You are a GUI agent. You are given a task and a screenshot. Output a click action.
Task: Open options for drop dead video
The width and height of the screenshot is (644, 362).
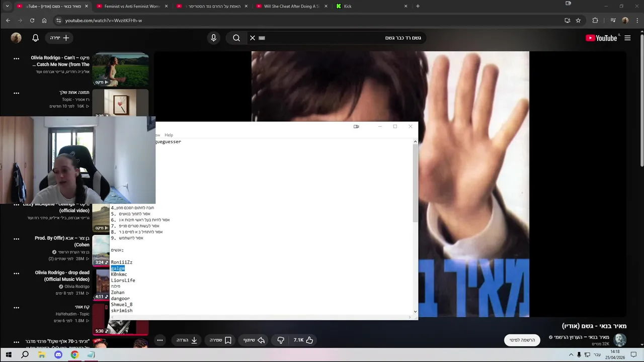pos(16,274)
